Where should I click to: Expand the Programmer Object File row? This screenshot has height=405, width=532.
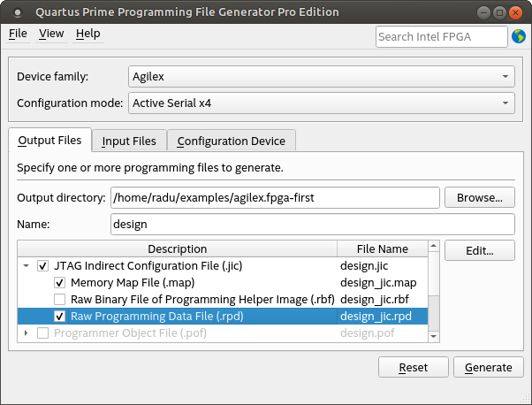click(x=27, y=332)
